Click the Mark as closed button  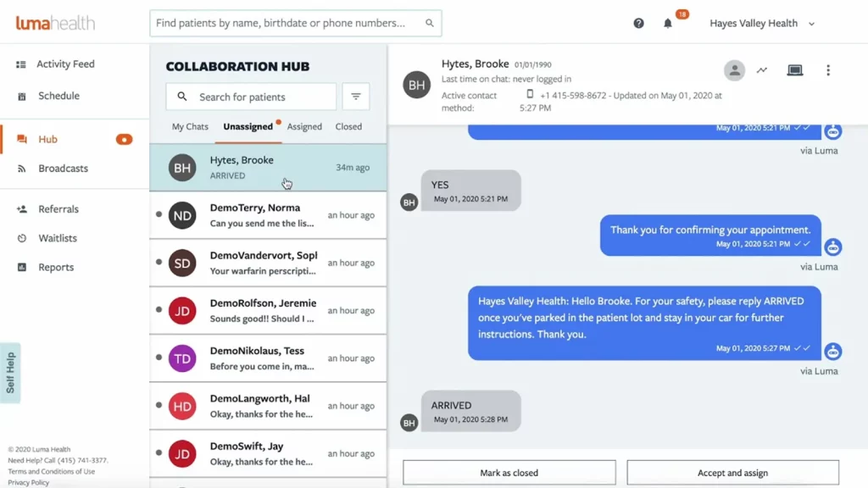pyautogui.click(x=509, y=472)
